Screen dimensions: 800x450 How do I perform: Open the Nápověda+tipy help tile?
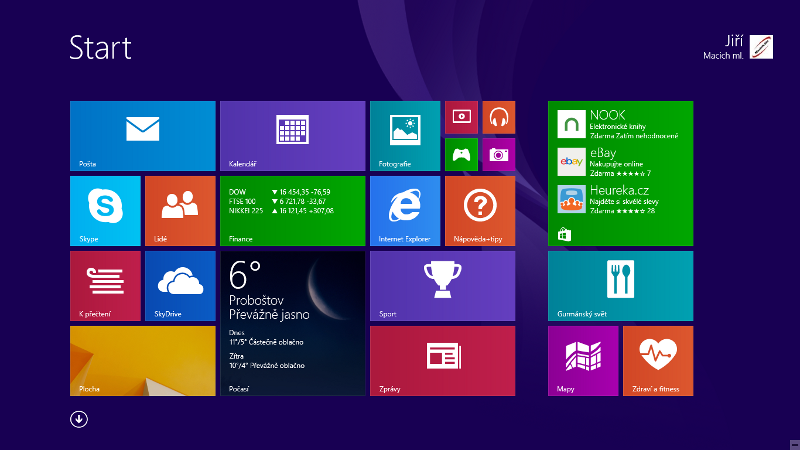(480, 210)
